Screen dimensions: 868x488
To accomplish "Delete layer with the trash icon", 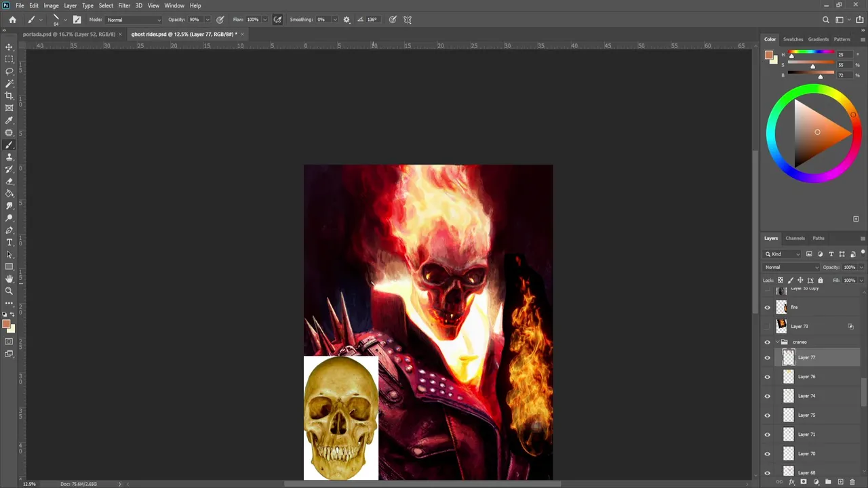I will click(852, 482).
